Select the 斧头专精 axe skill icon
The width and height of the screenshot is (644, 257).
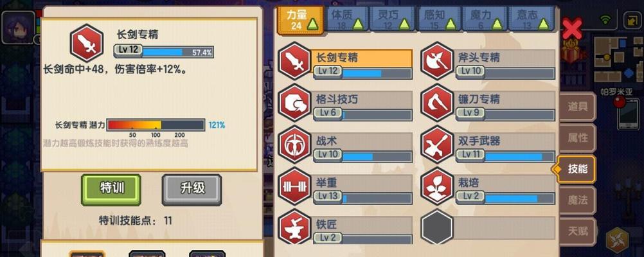[437, 61]
